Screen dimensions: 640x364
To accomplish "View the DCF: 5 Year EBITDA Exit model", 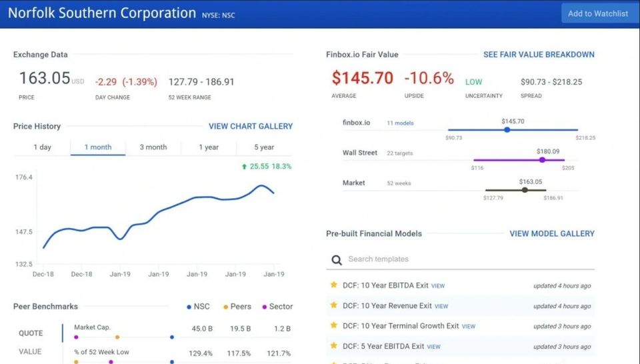I will click(433, 347).
